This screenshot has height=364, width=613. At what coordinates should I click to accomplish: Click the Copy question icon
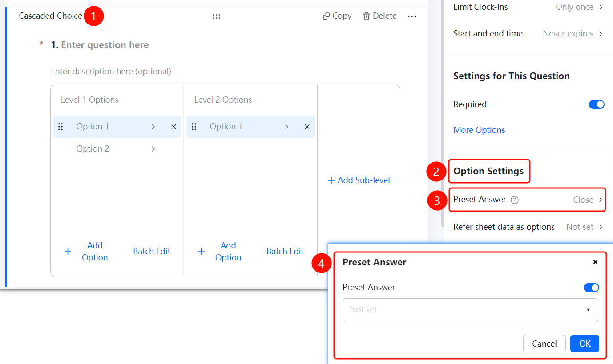tap(326, 16)
